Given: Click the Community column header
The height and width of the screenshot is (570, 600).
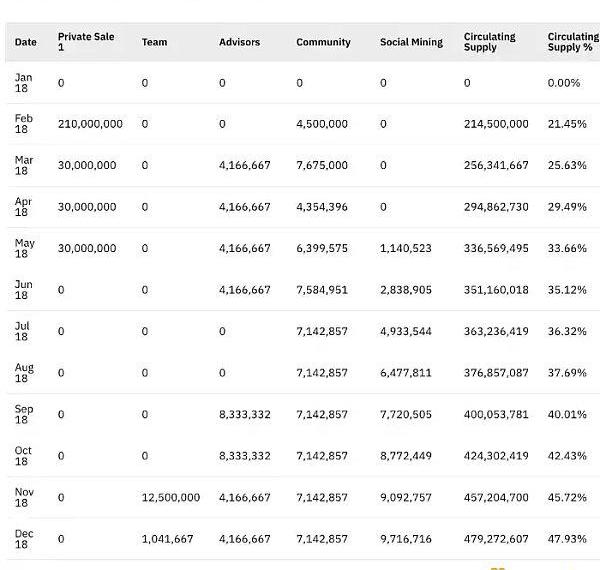Looking at the screenshot, I should [x=323, y=42].
